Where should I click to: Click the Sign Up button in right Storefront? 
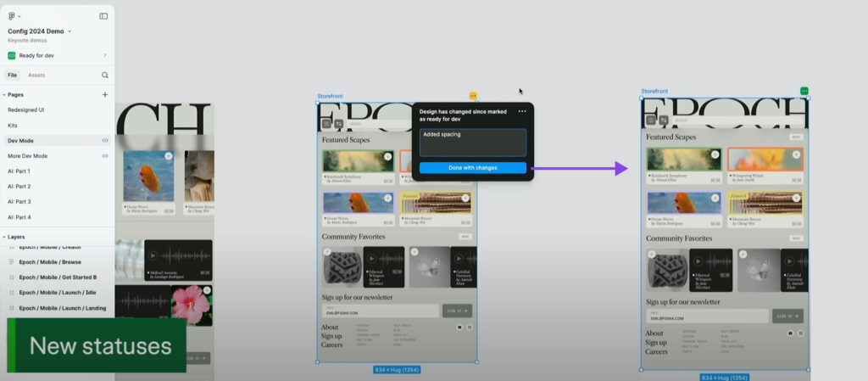click(x=787, y=317)
